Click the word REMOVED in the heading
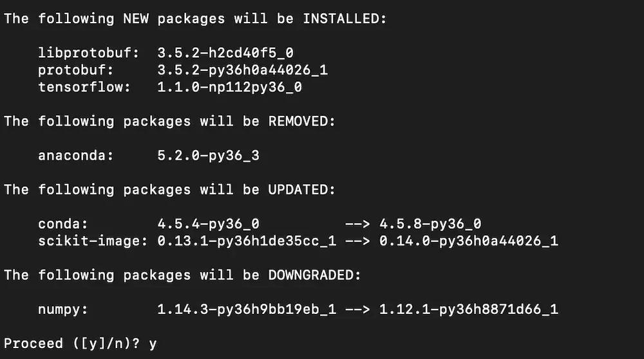Screen dimensions: 644x359 coord(301,121)
